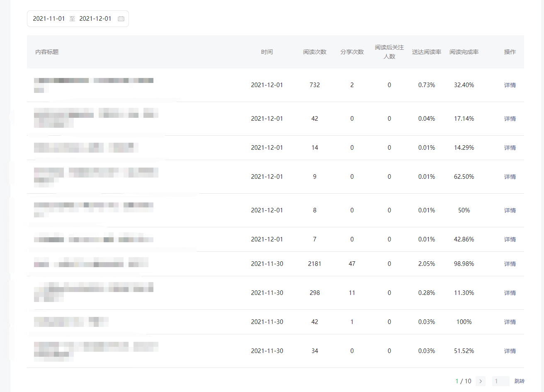
Task: Click the 阅读次数 column header
Action: pos(315,52)
